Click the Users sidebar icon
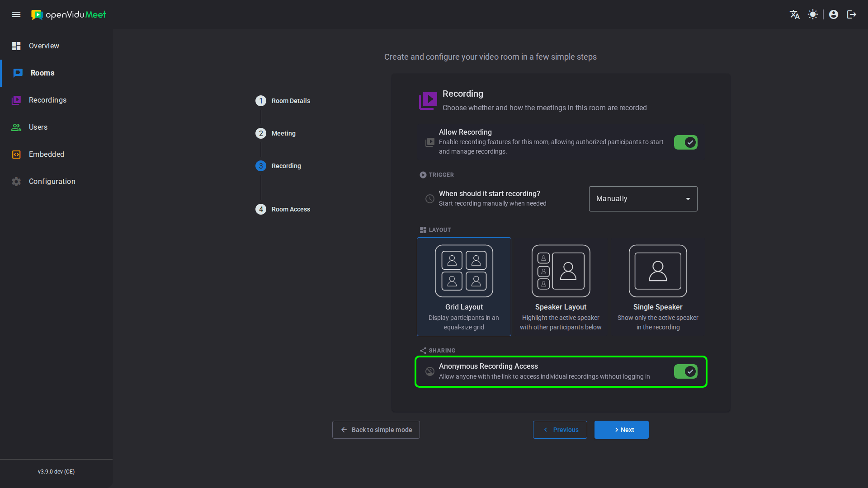Image resolution: width=868 pixels, height=488 pixels. 16,127
